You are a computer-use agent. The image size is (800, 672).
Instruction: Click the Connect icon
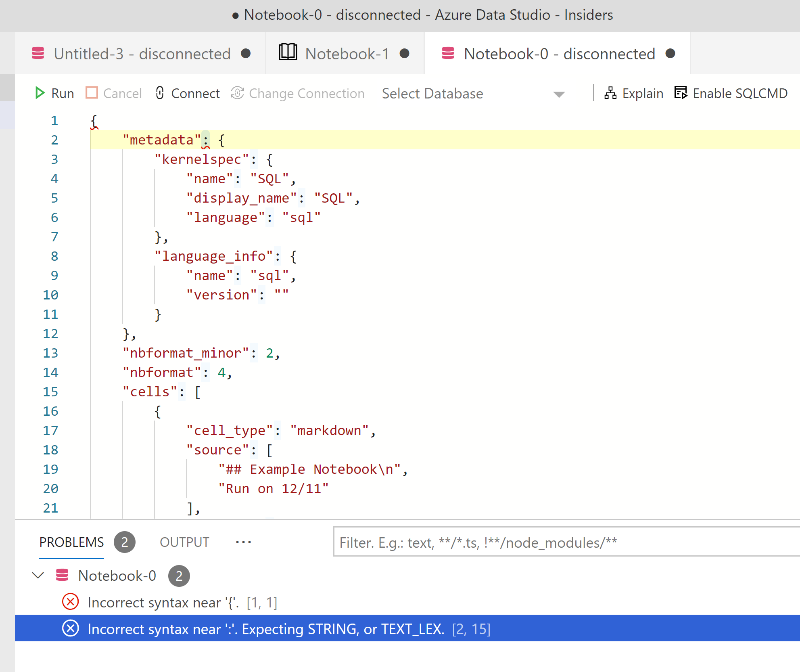(x=160, y=93)
